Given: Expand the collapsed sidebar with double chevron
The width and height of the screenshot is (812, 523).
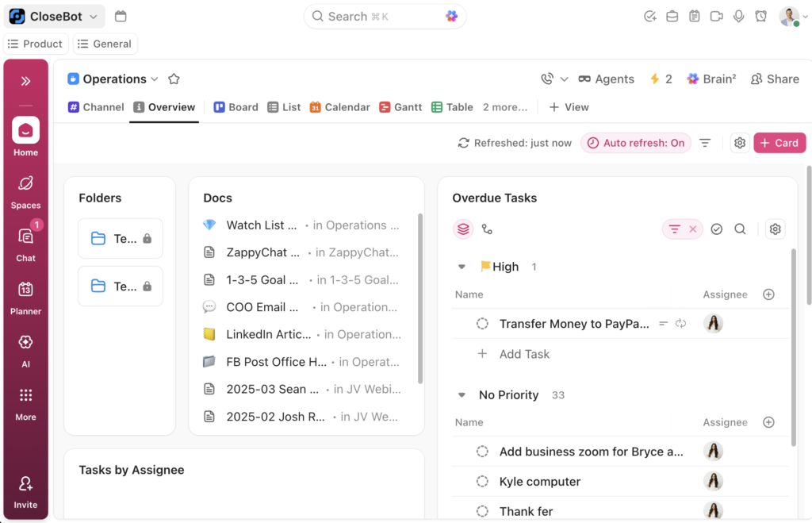Looking at the screenshot, I should pyautogui.click(x=25, y=81).
